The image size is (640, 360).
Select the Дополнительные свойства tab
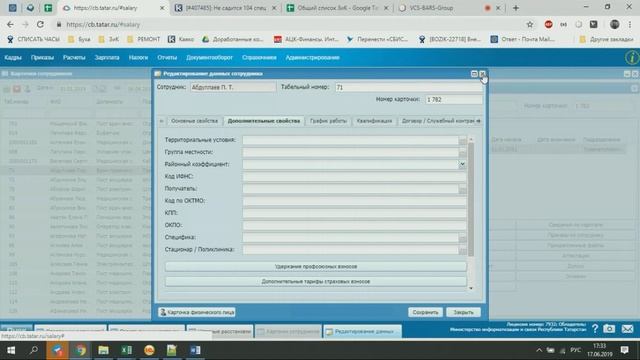[264, 121]
